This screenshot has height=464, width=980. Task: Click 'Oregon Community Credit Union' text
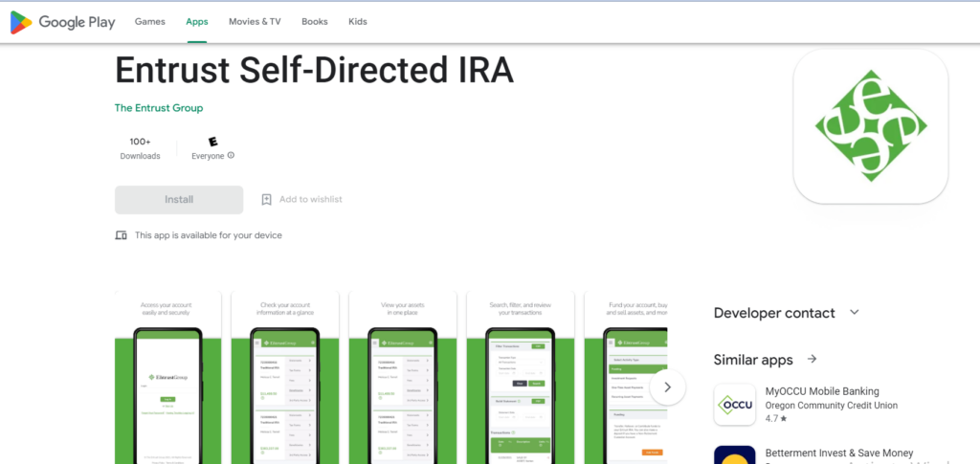(832, 406)
